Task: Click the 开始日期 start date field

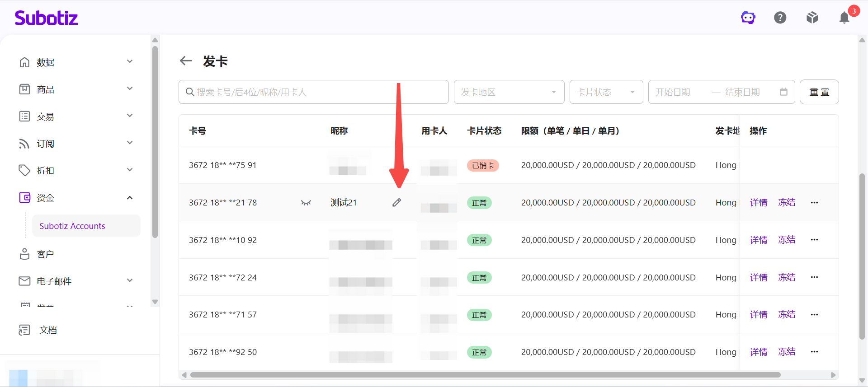Action: [x=673, y=92]
